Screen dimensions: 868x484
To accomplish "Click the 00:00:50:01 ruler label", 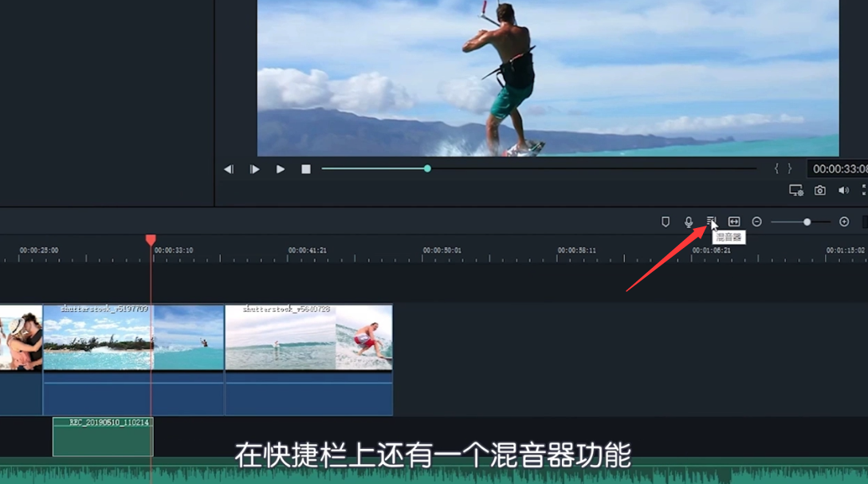I will (442, 250).
